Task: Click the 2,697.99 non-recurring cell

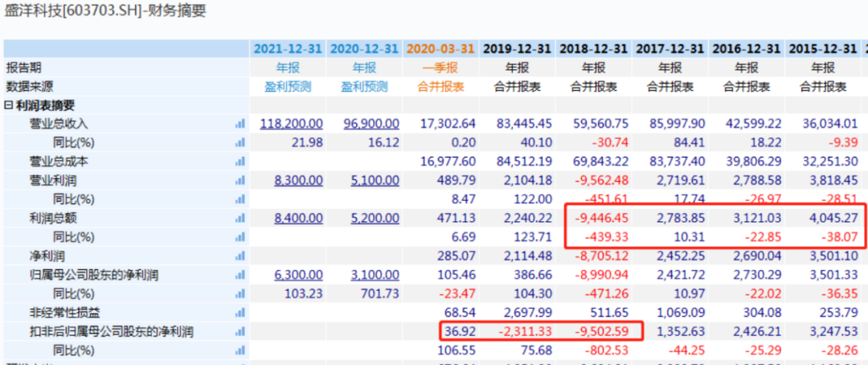Action: pos(529,313)
